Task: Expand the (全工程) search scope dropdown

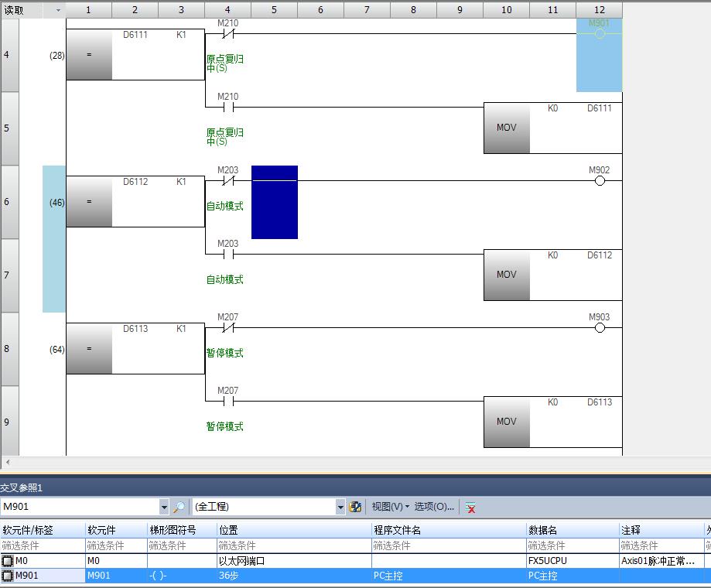Action: click(340, 507)
